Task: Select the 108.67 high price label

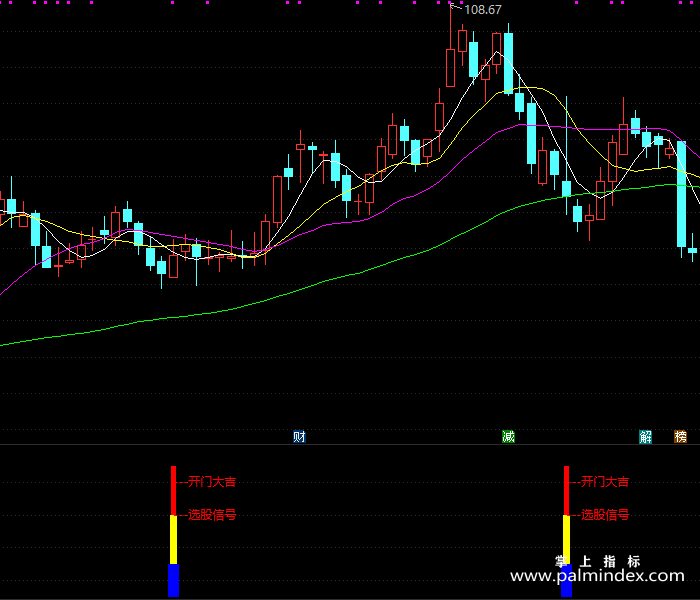Action: pos(483,10)
